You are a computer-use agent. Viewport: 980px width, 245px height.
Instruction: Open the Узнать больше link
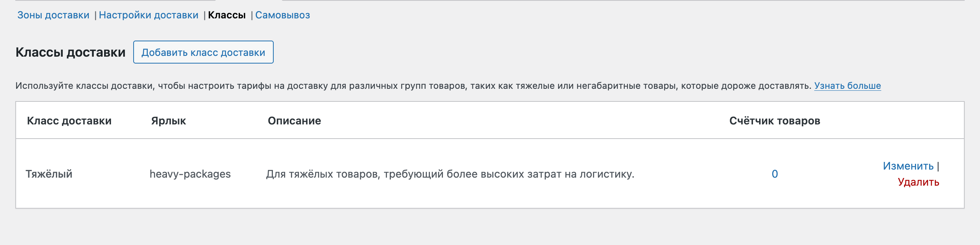point(847,86)
